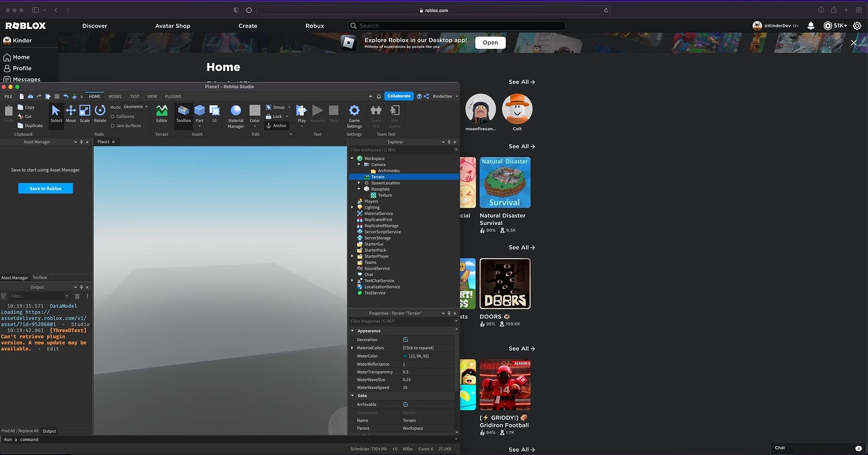Viewport: 868px width, 455px height.
Task: Toggle the Join Surfaces checkbox
Action: point(113,126)
